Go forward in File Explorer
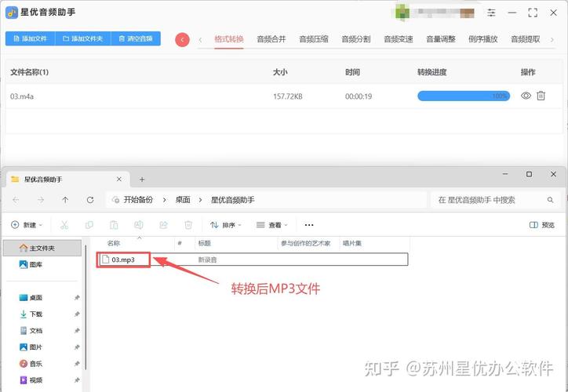This screenshot has height=392, width=568. click(41, 200)
